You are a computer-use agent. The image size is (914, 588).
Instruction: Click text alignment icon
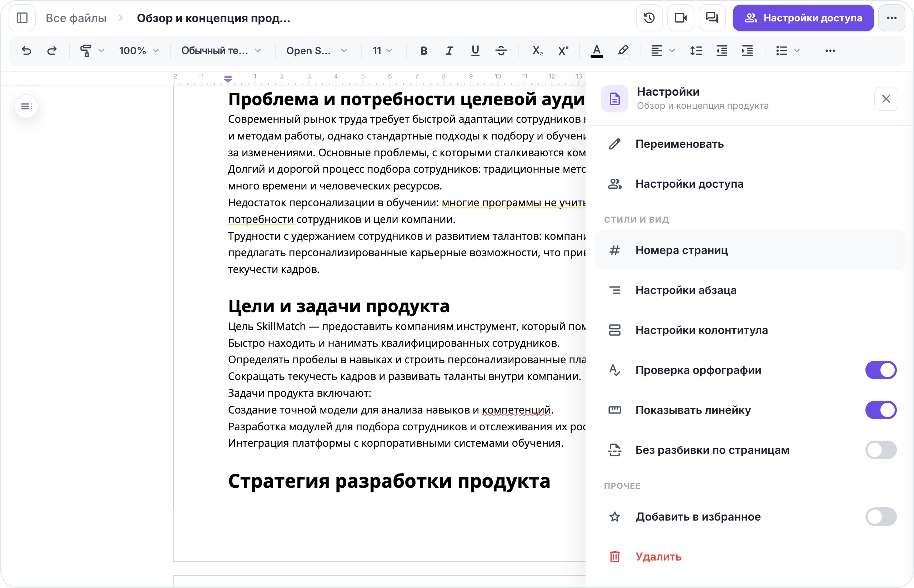tap(656, 50)
